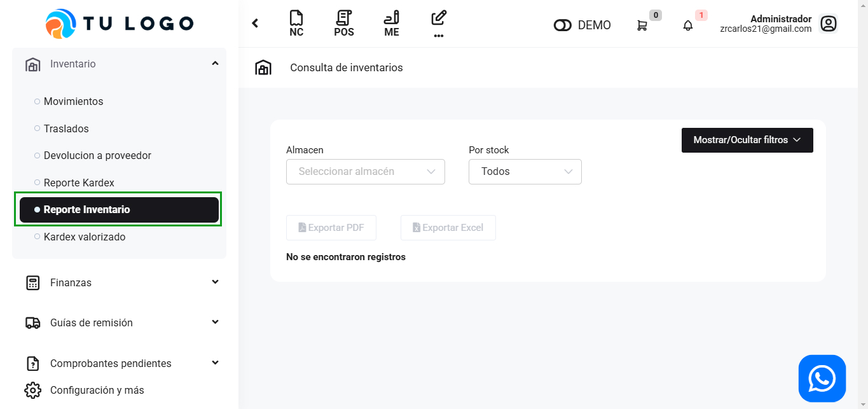Click the user profile avatar icon
Viewport: 868px width, 409px height.
point(828,24)
